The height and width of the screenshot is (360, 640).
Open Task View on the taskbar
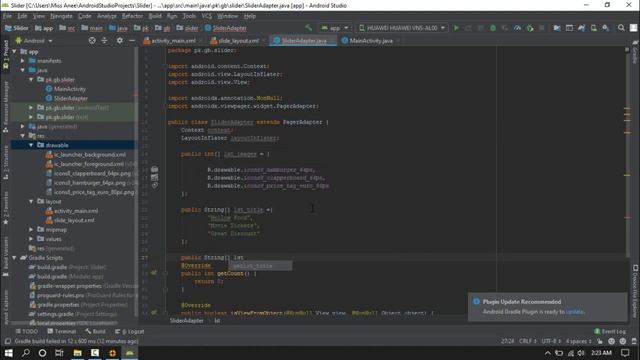coord(59,353)
